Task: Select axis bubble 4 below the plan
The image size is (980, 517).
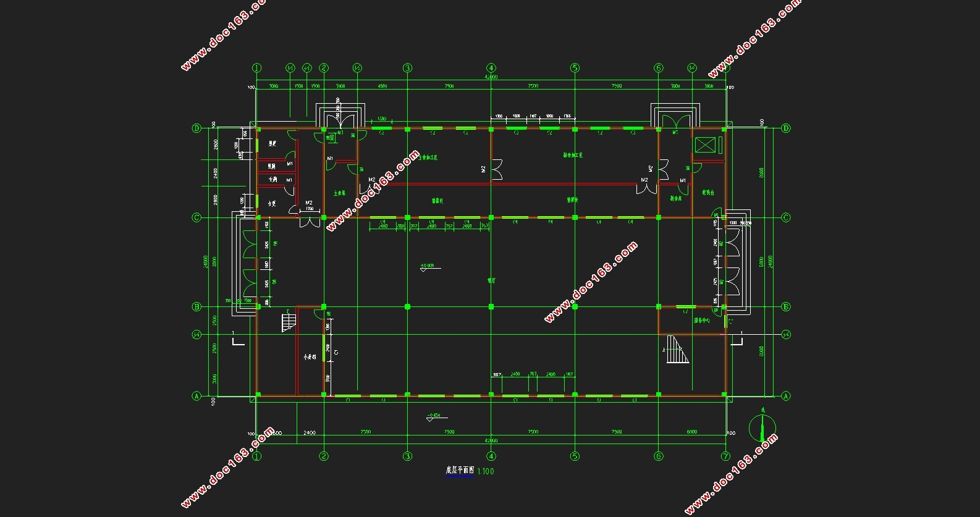Action: tap(491, 456)
